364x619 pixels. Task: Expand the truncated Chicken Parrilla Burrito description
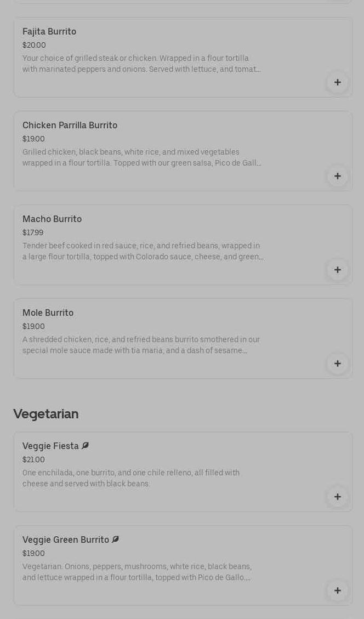click(141, 158)
